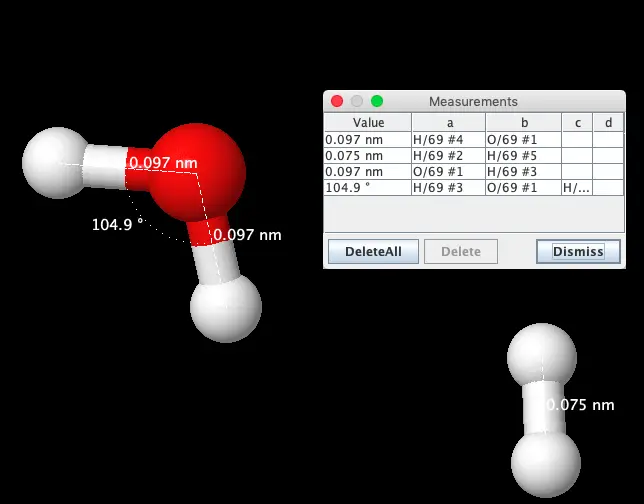Click the column header labeled a

[448, 122]
